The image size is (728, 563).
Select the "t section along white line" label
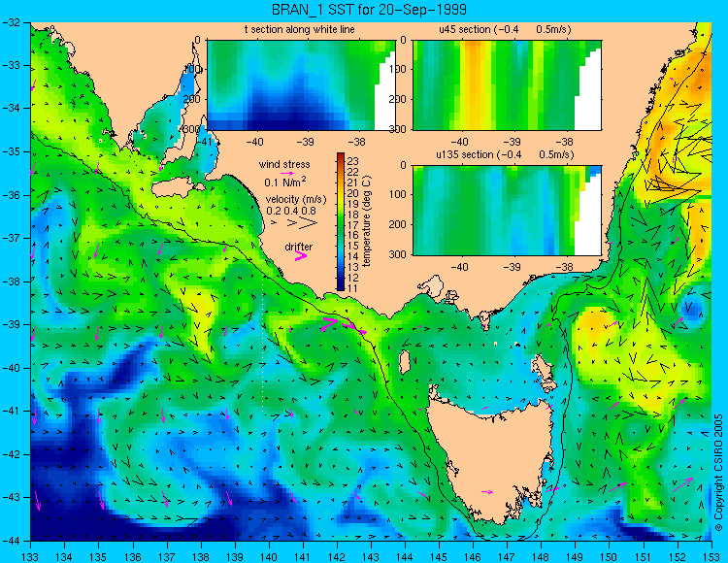coord(300,29)
